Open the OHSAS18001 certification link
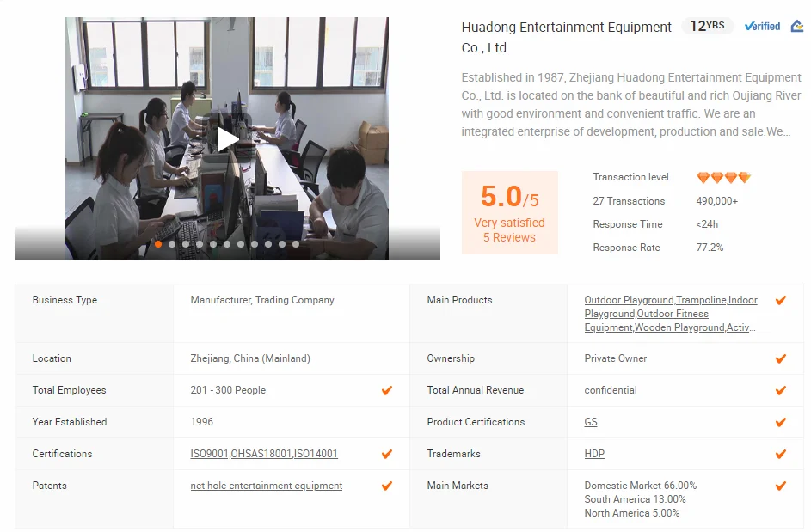This screenshot has height=532, width=811. point(261,454)
